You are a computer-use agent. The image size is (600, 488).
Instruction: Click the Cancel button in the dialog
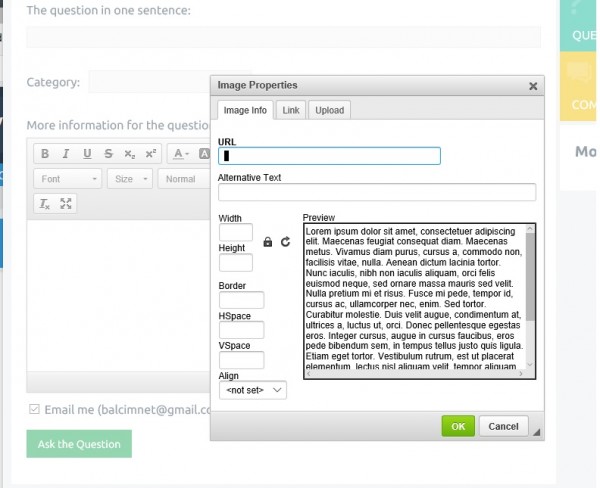(503, 426)
